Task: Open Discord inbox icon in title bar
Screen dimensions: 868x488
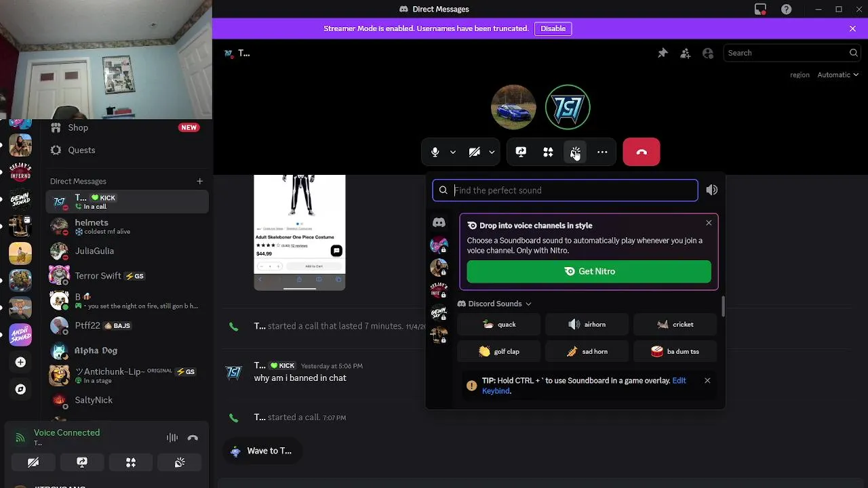Action: [x=760, y=9]
